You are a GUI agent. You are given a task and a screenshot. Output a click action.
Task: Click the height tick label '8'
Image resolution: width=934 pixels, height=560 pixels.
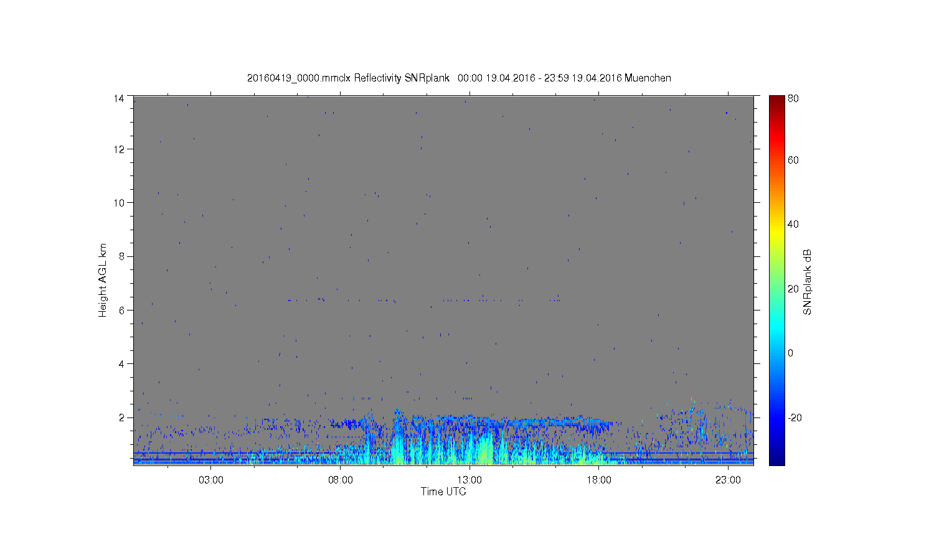pos(121,256)
